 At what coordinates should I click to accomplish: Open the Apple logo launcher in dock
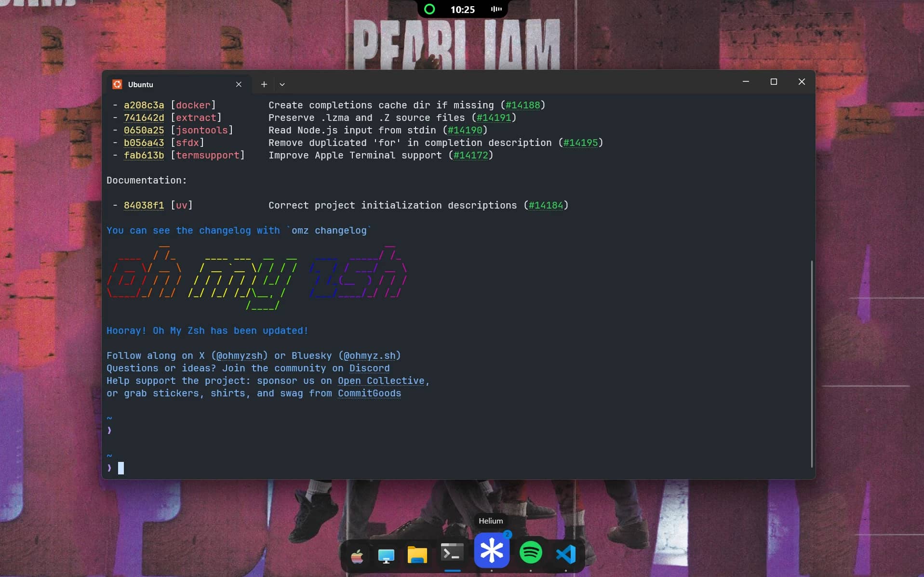(x=357, y=556)
